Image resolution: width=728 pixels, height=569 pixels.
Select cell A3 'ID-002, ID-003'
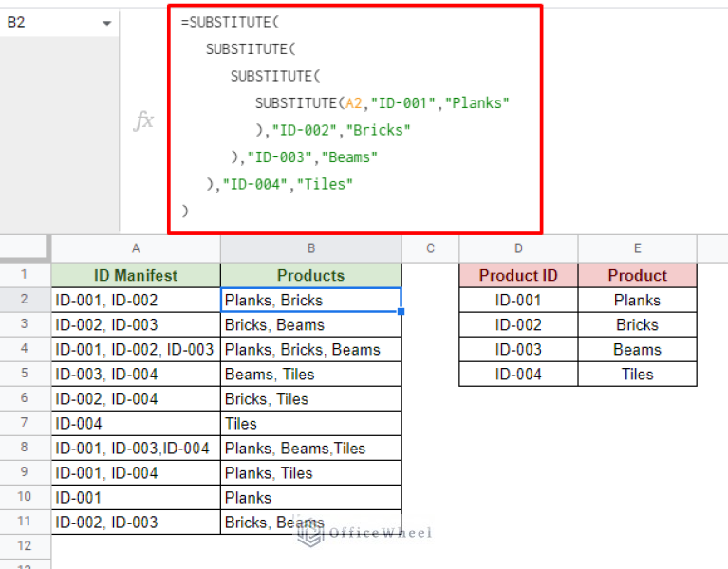pos(136,324)
